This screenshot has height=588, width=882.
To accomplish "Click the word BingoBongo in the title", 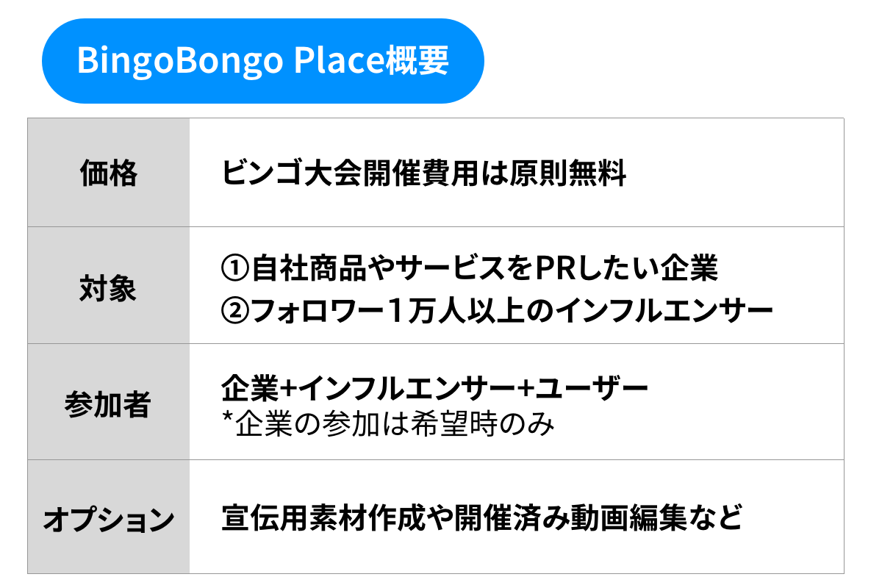I will pyautogui.click(x=179, y=61).
